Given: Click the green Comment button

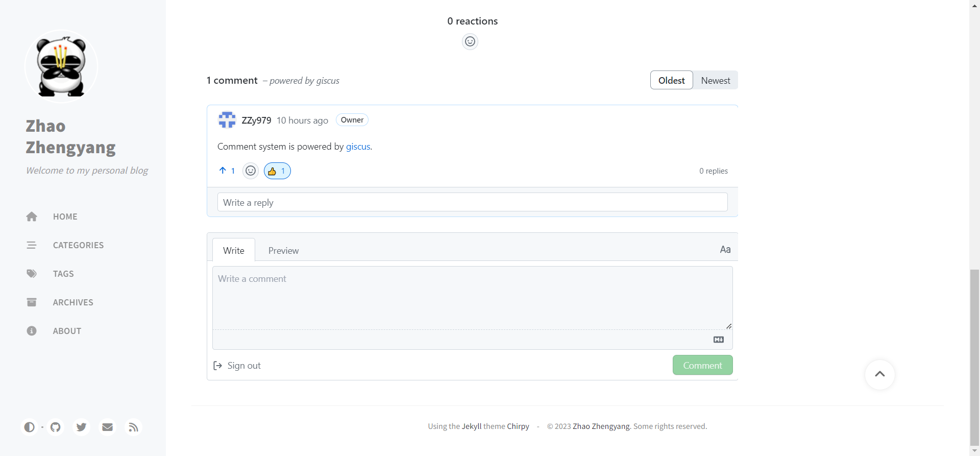Looking at the screenshot, I should pos(702,365).
